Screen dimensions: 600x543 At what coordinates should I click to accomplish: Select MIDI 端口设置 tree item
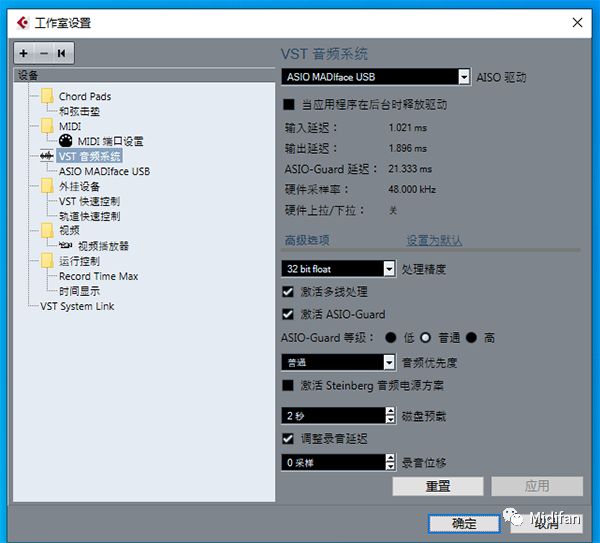(x=111, y=141)
